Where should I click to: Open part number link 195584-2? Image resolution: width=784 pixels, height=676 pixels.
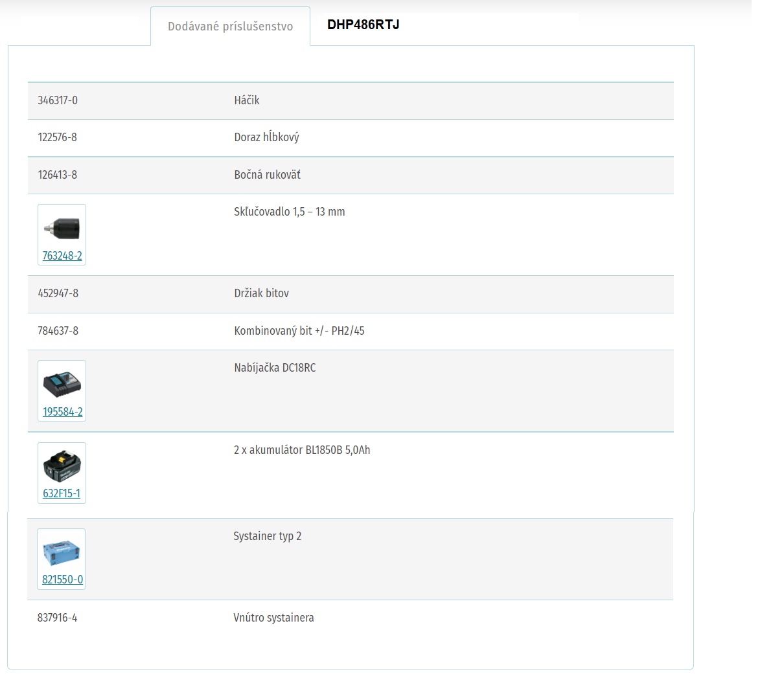click(x=63, y=412)
